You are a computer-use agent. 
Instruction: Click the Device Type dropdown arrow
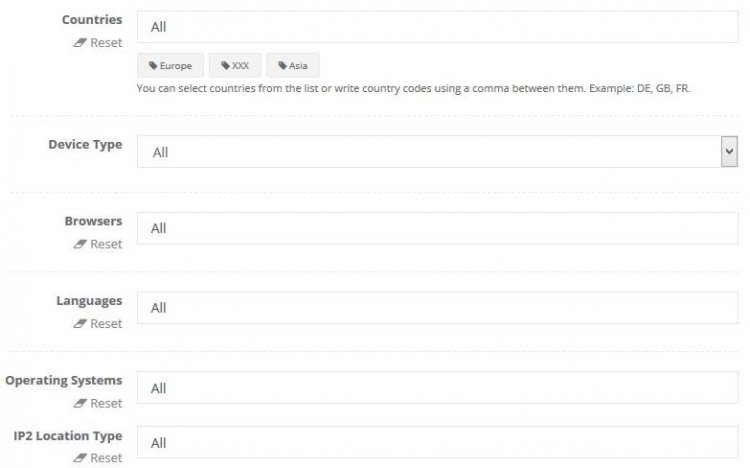(x=729, y=151)
